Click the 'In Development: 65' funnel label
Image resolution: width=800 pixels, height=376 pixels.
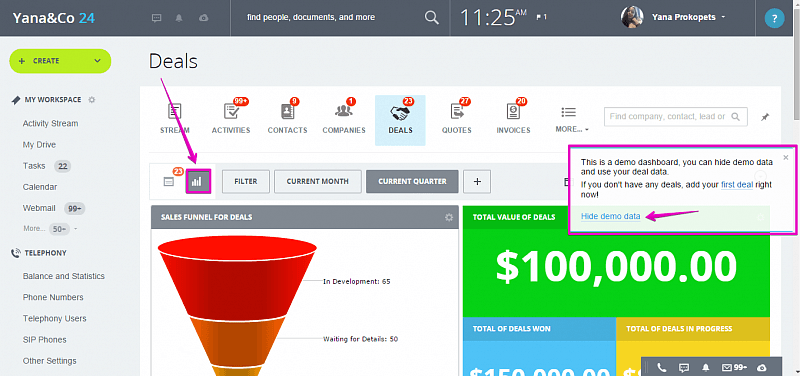tap(357, 281)
